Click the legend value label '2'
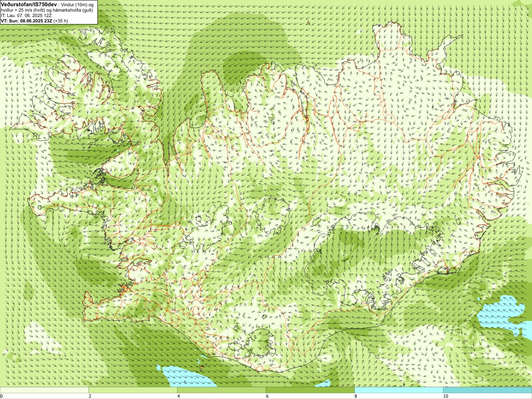The image size is (532, 399). point(90,396)
